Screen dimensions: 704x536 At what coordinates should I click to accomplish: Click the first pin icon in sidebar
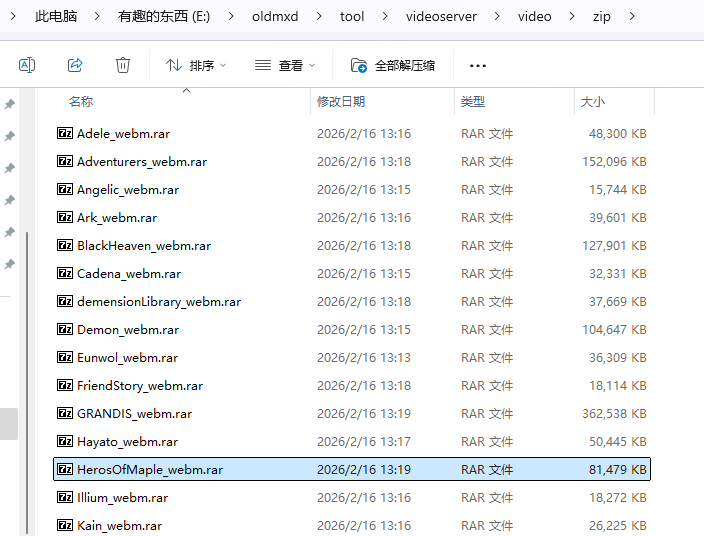click(10, 104)
